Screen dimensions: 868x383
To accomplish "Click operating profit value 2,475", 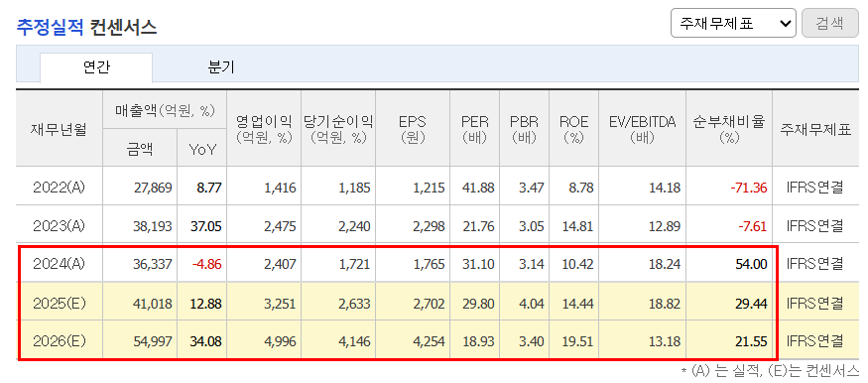I will click(x=280, y=226).
